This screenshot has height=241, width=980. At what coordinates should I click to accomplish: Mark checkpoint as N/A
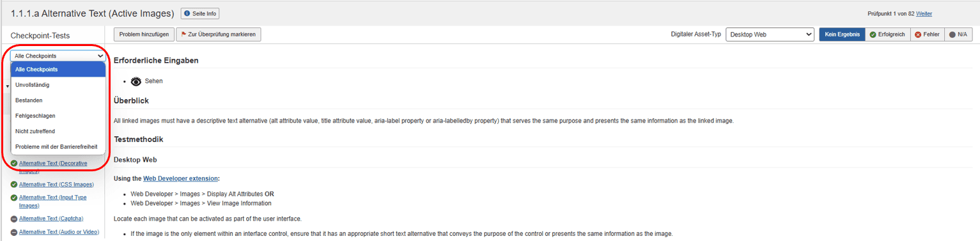tap(958, 35)
